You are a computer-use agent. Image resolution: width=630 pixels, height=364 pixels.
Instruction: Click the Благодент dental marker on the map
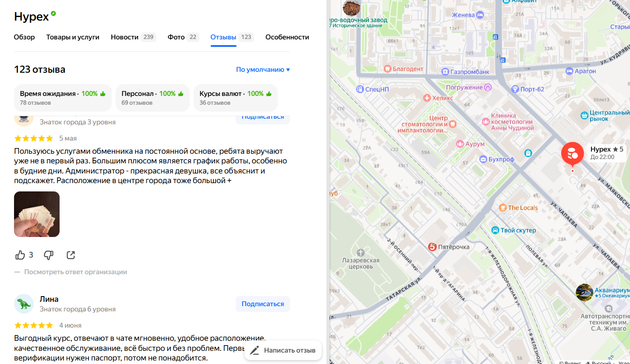click(387, 69)
